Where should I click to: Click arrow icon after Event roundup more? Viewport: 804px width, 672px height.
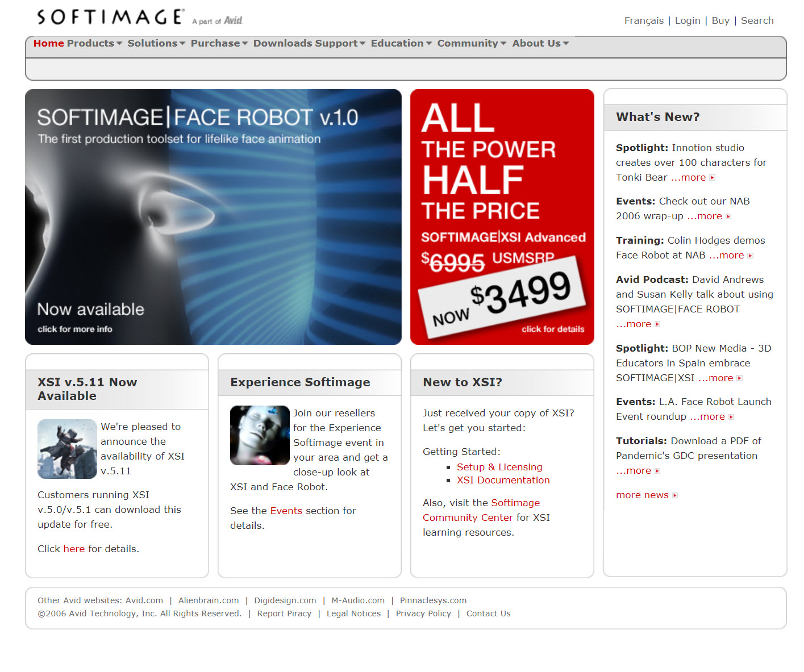coord(731,417)
